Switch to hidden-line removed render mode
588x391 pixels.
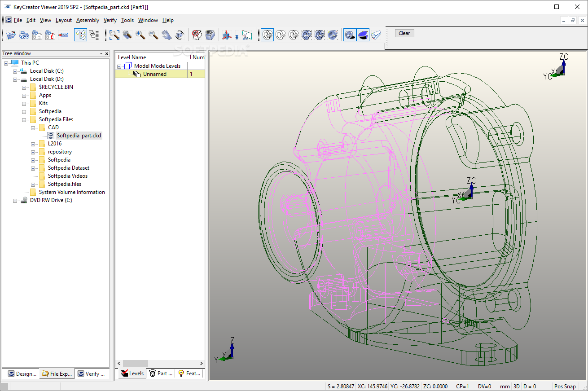click(281, 35)
